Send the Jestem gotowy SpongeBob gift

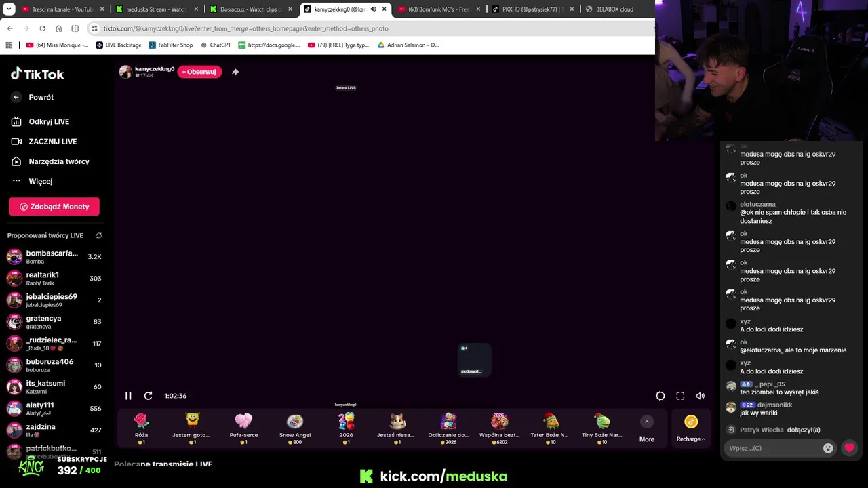193,428
